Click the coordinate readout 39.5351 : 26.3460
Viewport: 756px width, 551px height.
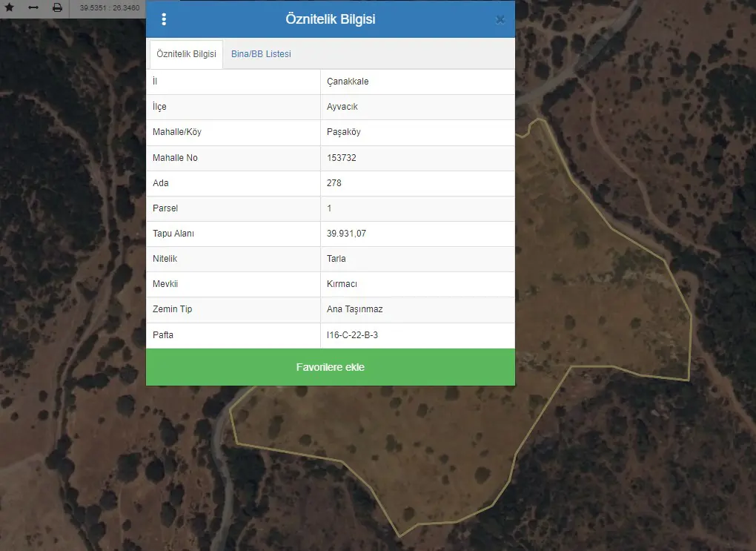click(x=110, y=7)
